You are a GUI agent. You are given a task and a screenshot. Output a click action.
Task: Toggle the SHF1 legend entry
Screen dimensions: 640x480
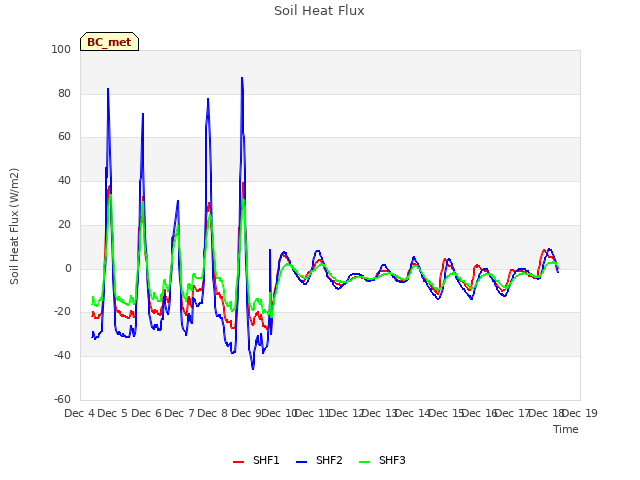(x=256, y=460)
